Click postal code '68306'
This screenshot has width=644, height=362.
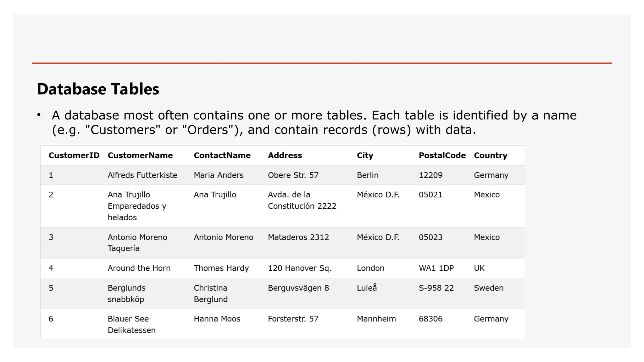point(430,319)
